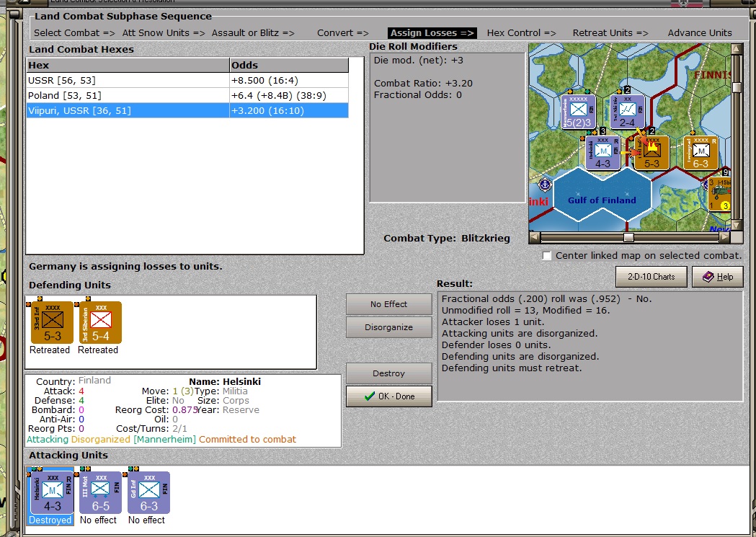756x537 pixels.
Task: Click the Odds column header
Action: point(289,65)
